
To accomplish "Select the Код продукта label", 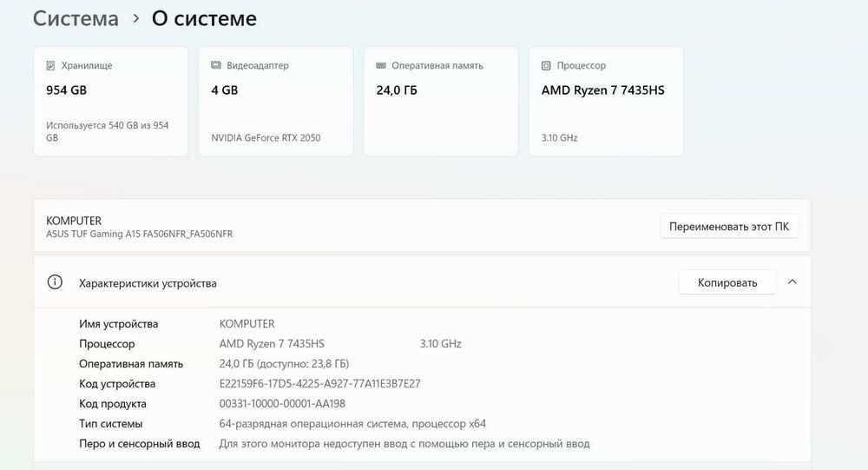I will 112,403.
